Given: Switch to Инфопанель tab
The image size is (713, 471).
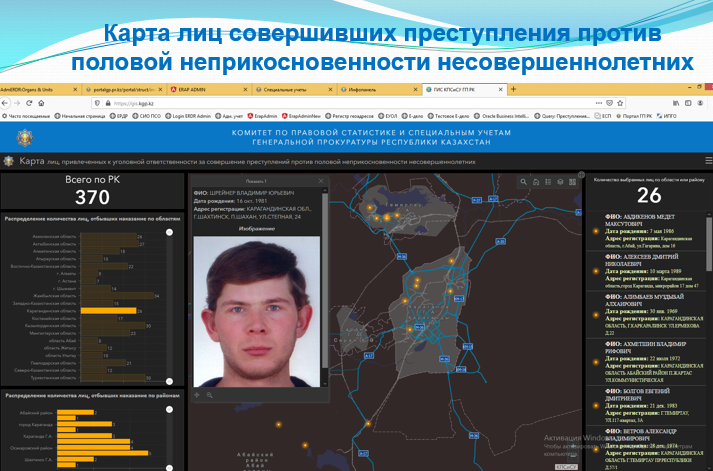Looking at the screenshot, I should coord(378,90).
